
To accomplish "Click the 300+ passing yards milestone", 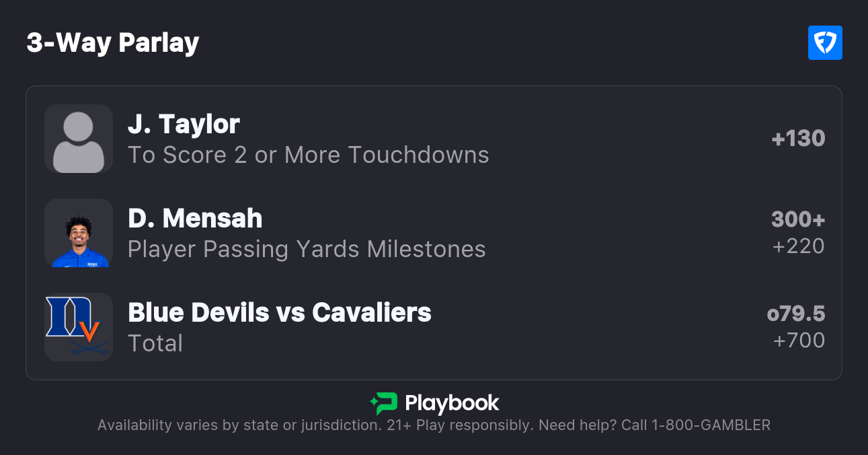I will point(798,219).
